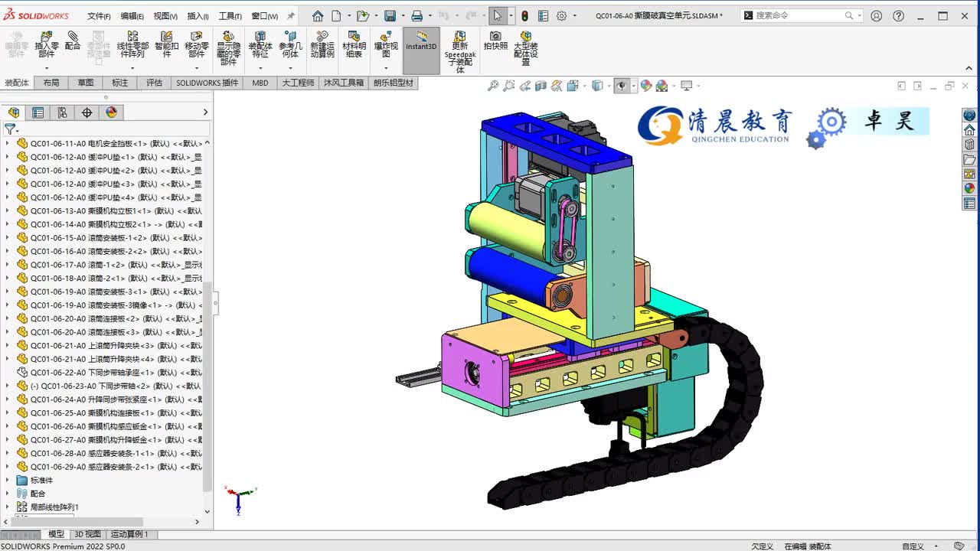
Task: Start a New Motion Study (新建运动算例)
Action: coord(322,44)
